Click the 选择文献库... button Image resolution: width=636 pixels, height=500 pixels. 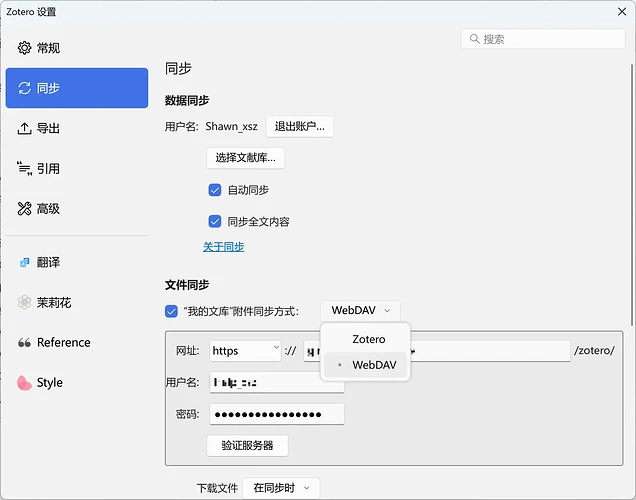click(245, 158)
